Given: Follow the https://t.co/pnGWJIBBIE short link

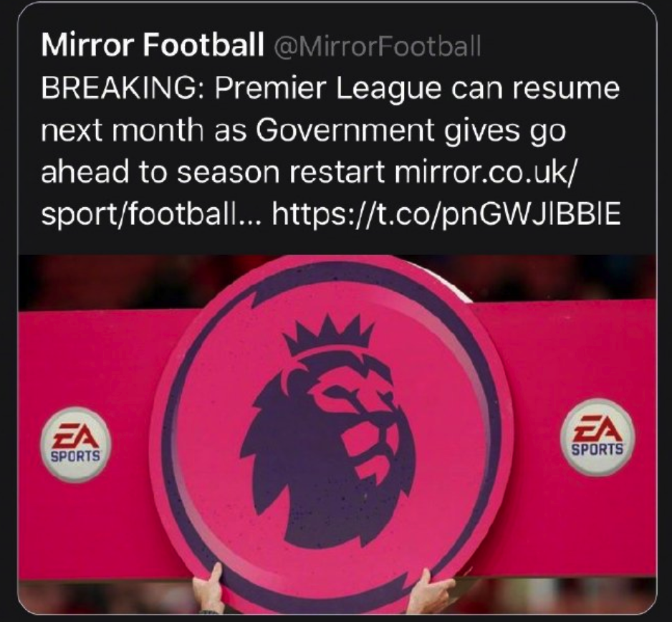Looking at the screenshot, I should coord(446,214).
